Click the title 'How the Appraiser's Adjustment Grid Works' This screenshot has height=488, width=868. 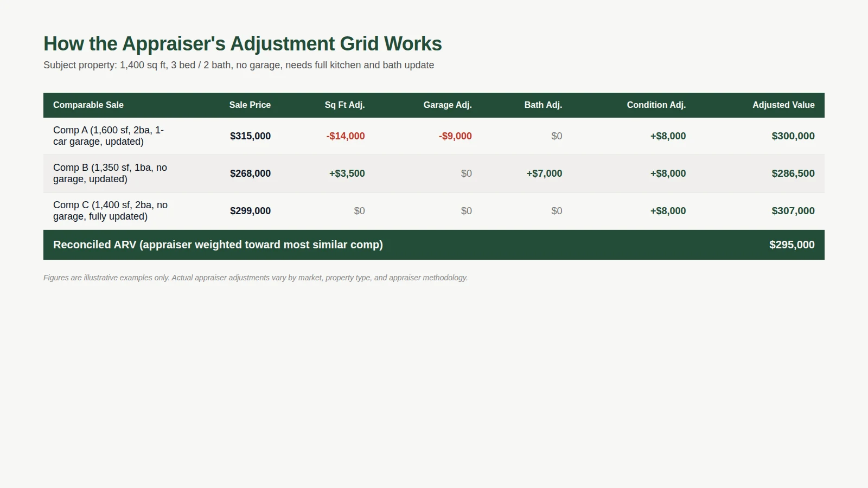(242, 44)
